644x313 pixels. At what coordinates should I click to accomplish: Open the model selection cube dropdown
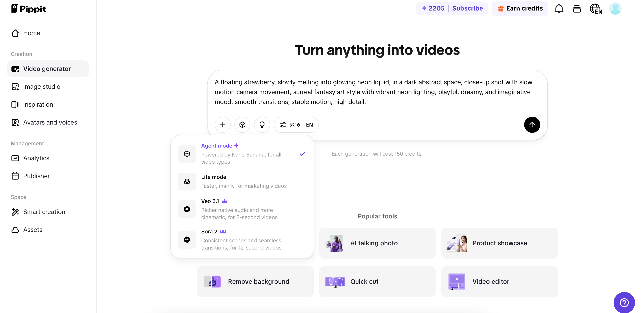pos(242,125)
